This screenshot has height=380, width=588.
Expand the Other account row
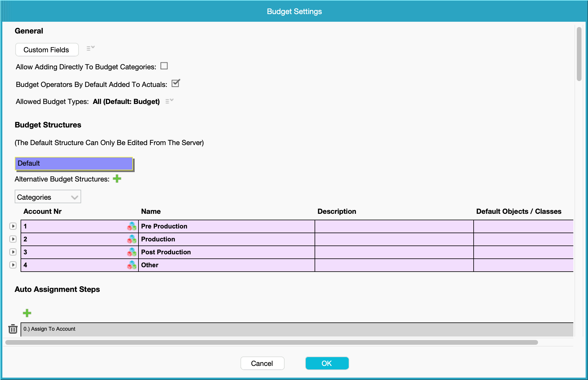pyautogui.click(x=13, y=265)
